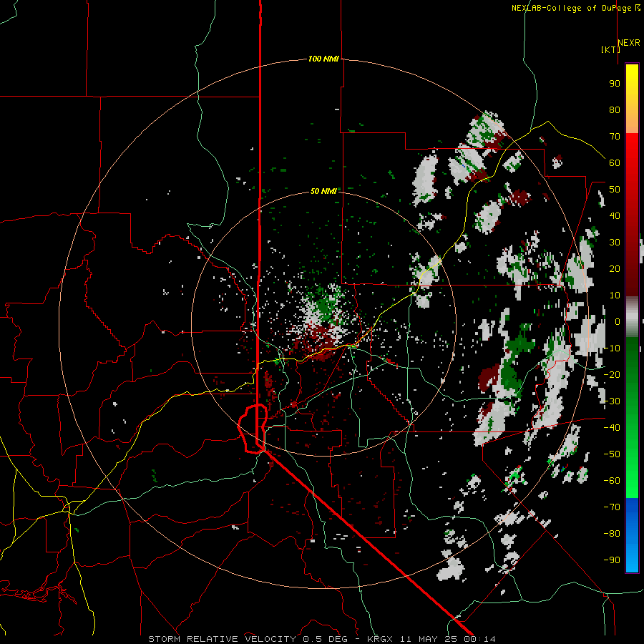
Task: Click the NEXR label near the color bar
Action: pos(629,43)
